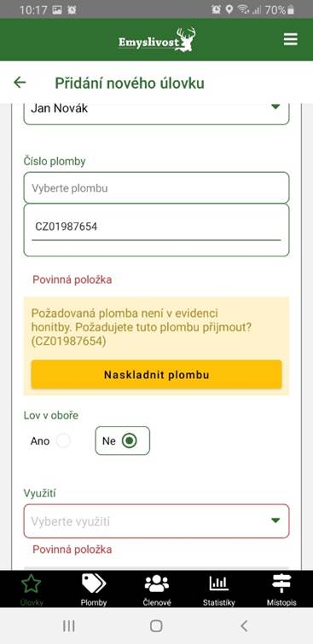Click the Přidání nového úlovku title
313x644 pixels.
coord(130,83)
